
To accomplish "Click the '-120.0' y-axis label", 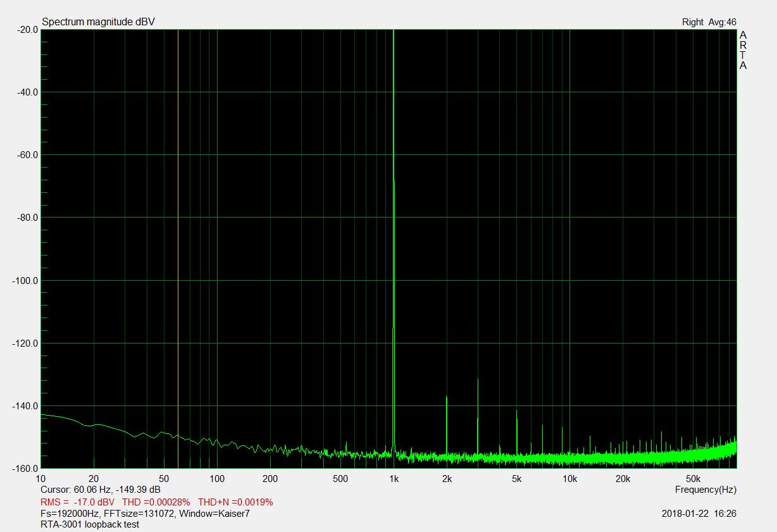I will 25,343.
